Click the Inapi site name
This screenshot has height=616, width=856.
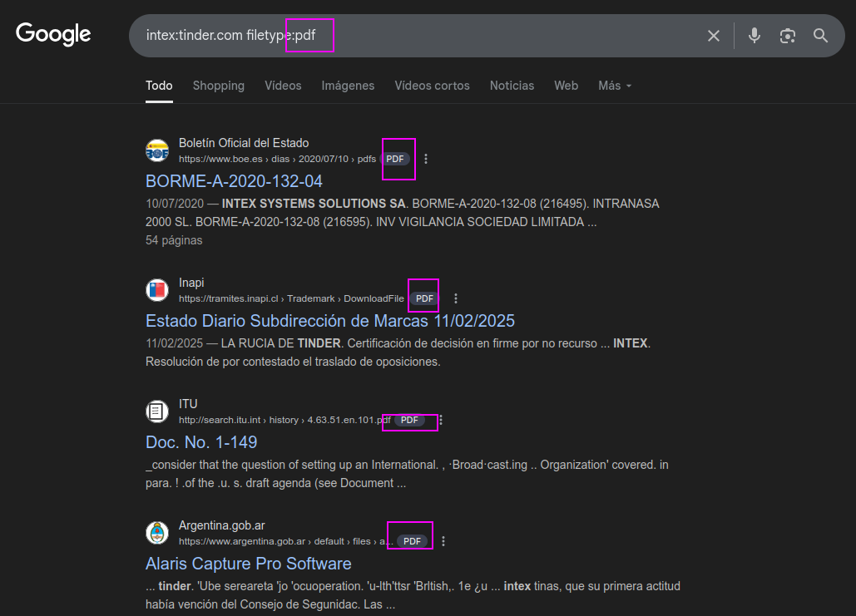tap(191, 283)
